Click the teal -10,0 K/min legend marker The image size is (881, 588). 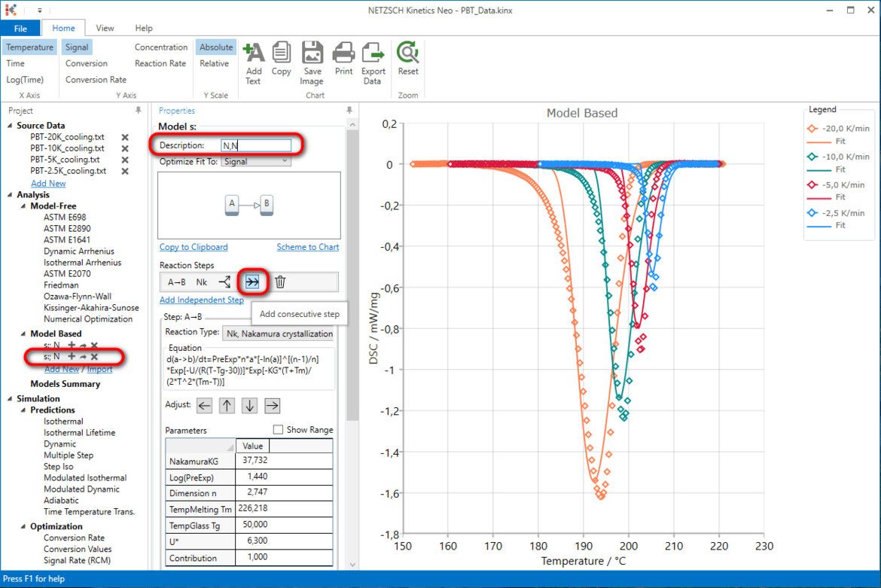coord(812,157)
